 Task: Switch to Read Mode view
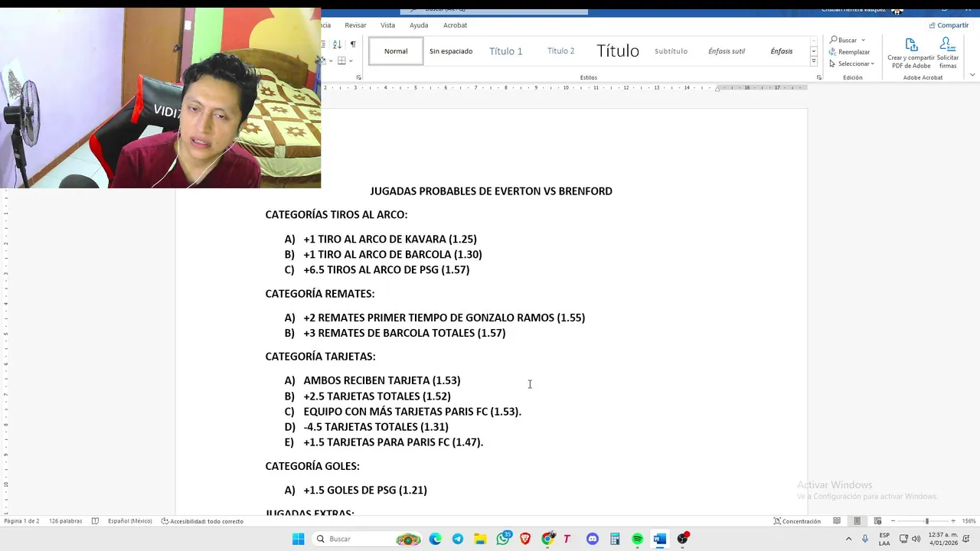pos(837,521)
